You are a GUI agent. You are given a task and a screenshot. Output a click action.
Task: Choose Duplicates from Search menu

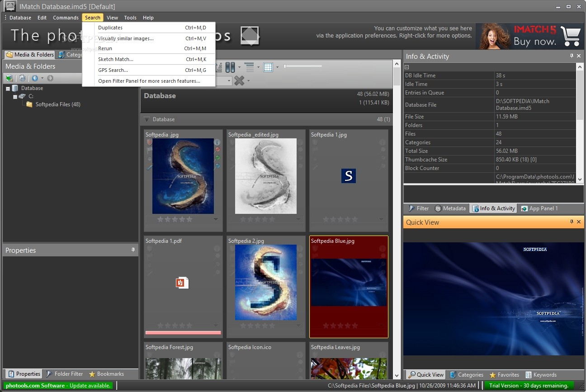pos(149,28)
